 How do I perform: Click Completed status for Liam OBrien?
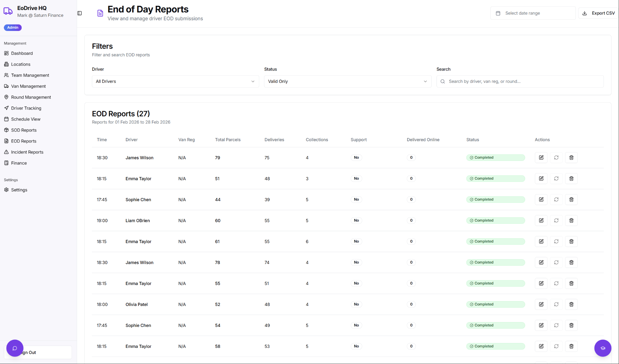tap(495, 221)
